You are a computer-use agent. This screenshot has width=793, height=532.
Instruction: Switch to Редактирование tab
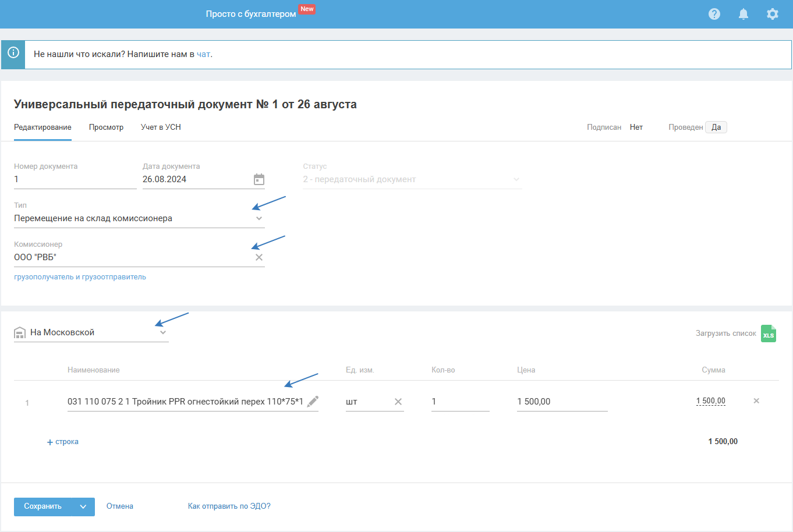point(43,127)
